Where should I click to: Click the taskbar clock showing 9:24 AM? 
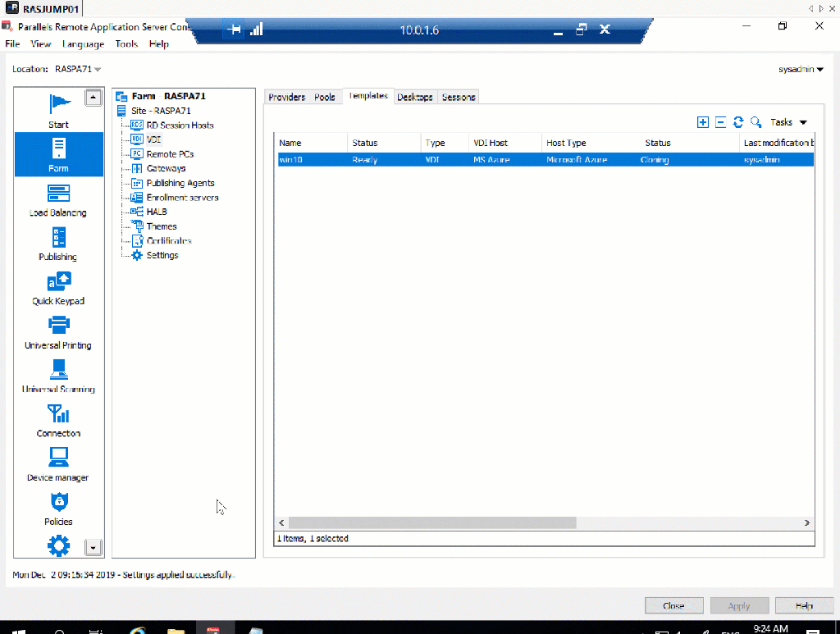coord(770,628)
